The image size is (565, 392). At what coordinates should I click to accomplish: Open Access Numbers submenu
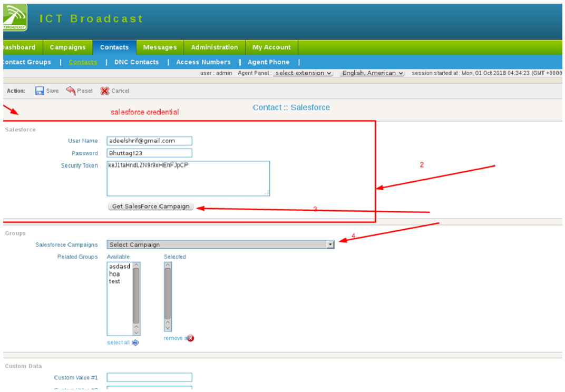pos(203,62)
